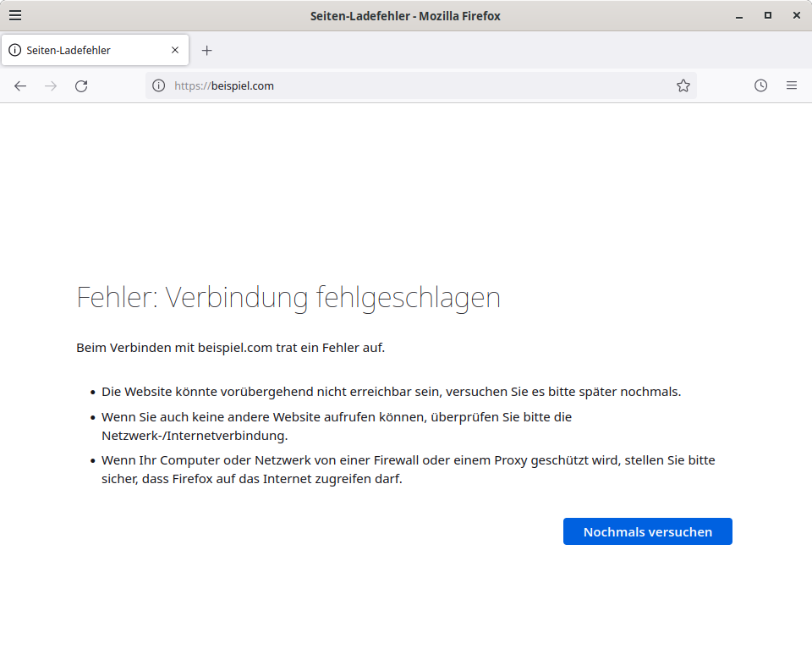Screen dimensions: 812x660
Task: Close the Firefox window
Action: (x=797, y=15)
